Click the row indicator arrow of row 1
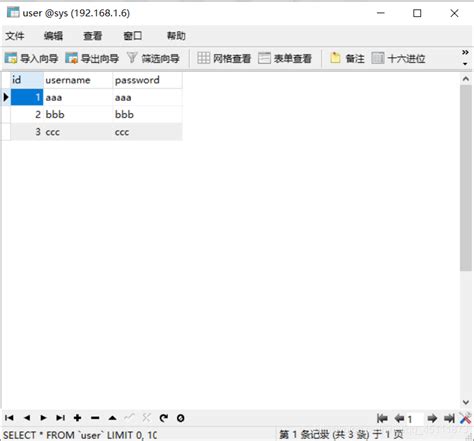This screenshot has height=441, width=474. click(x=6, y=97)
